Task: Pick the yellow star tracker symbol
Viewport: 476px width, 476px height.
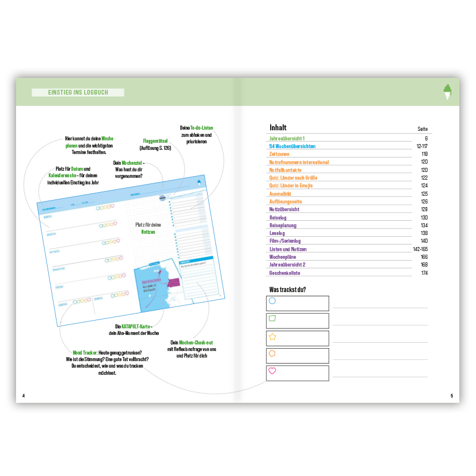Action: click(273, 336)
